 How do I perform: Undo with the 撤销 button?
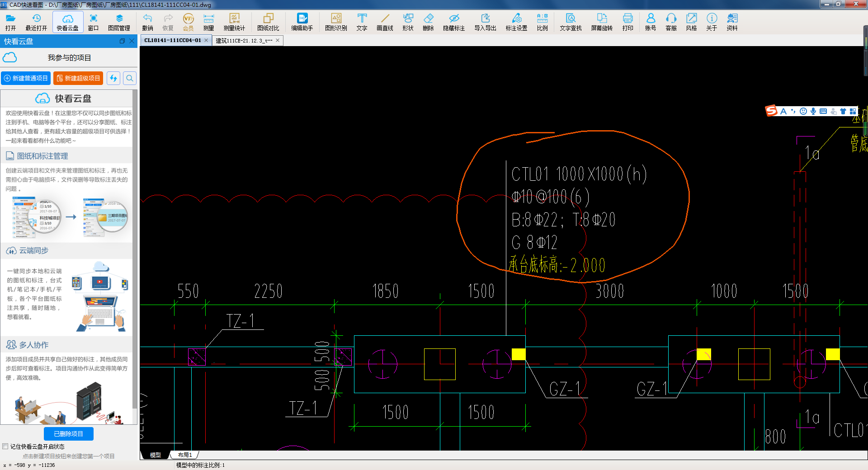[x=147, y=22]
